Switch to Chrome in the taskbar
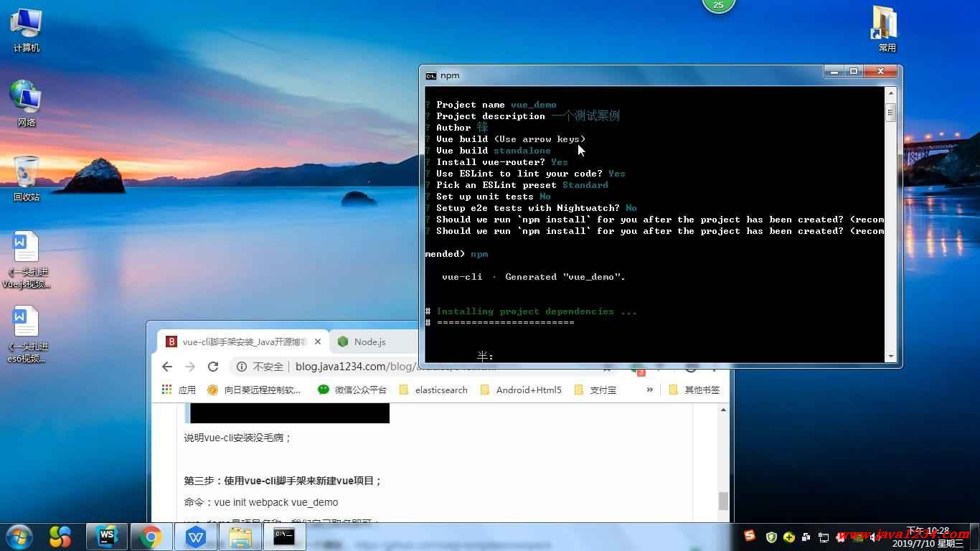Viewport: 980px width, 551px height. (x=151, y=537)
